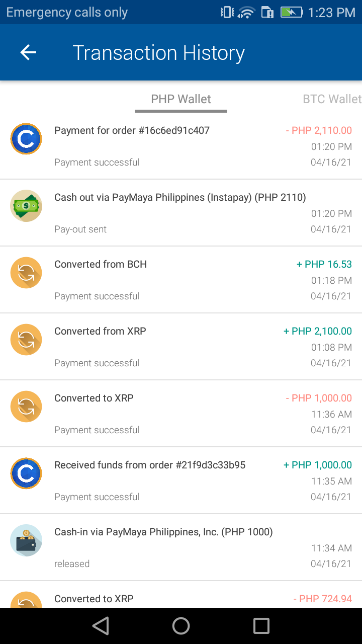362x644 pixels.
Task: View Cash-in via PayMaya Philippines, Inc. transaction
Action: tap(181, 547)
